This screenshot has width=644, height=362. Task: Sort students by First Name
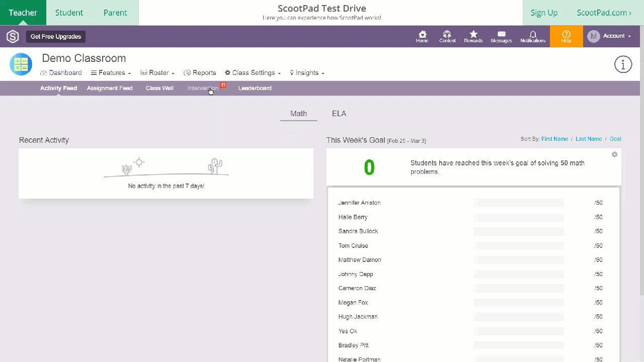(x=554, y=139)
